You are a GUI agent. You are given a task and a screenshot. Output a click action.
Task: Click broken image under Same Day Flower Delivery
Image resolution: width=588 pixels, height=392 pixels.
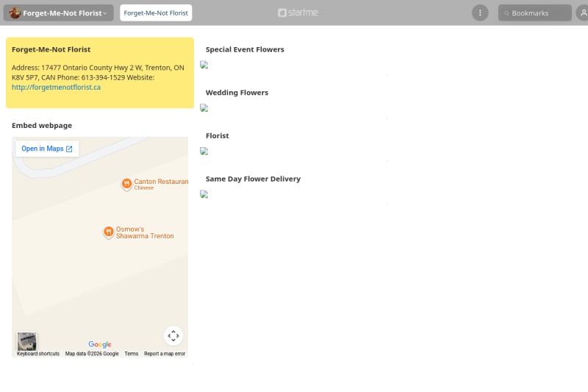coord(204,194)
